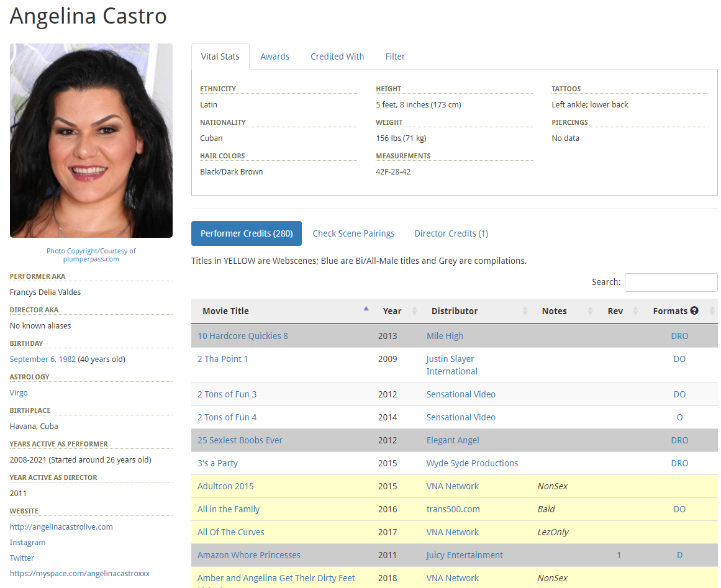This screenshot has width=721, height=588.
Task: Open the Virgo astrology link
Action: click(x=19, y=392)
